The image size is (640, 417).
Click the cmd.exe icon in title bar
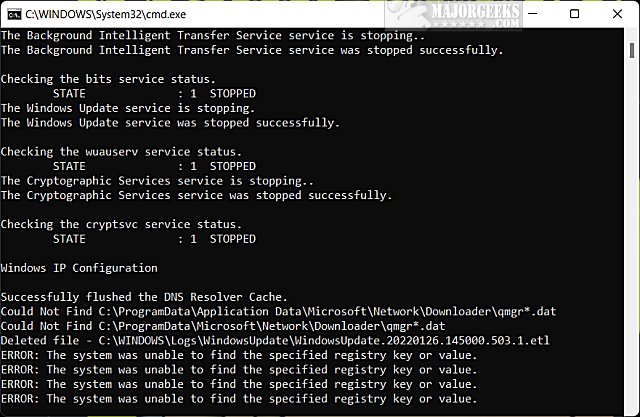point(11,15)
